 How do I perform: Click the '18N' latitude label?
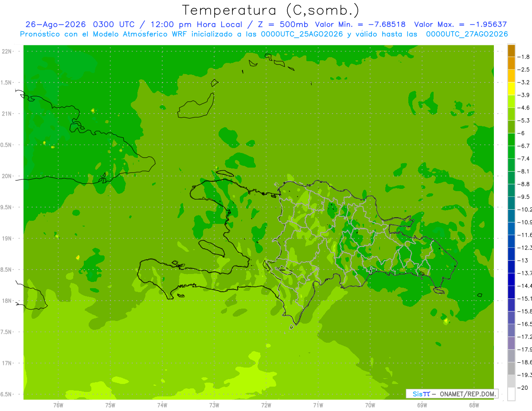click(x=7, y=301)
